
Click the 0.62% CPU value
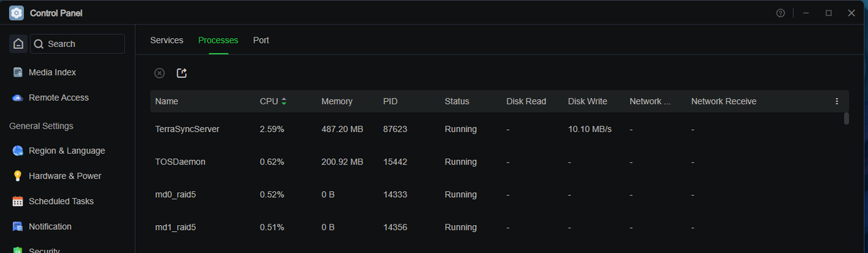point(272,162)
